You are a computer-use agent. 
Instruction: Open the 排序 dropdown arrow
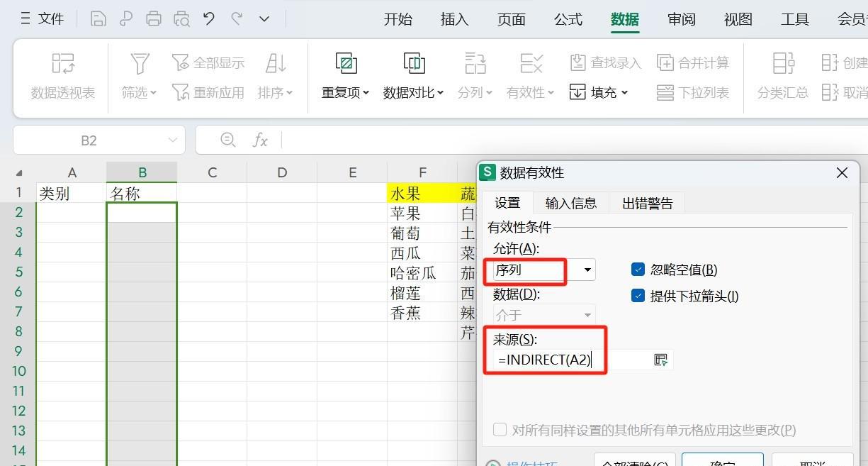pyautogui.click(x=289, y=93)
